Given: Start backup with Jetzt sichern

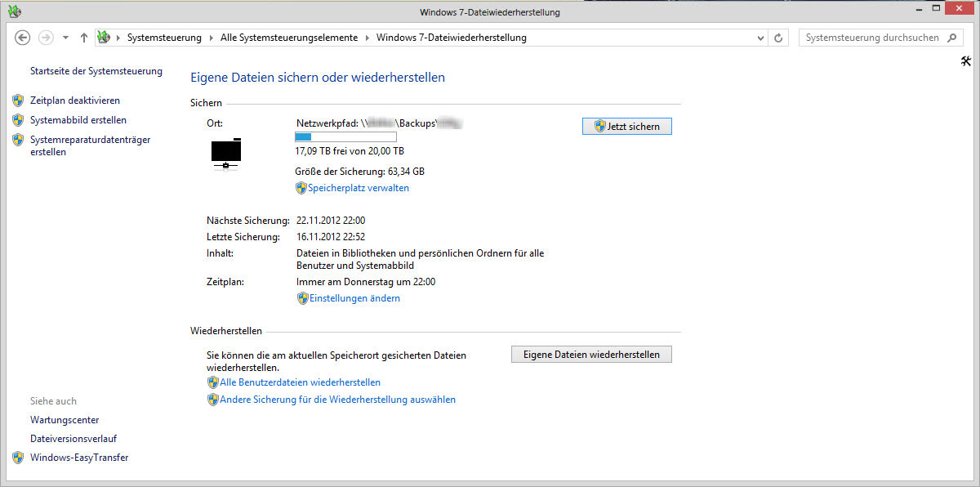Looking at the screenshot, I should [x=627, y=126].
